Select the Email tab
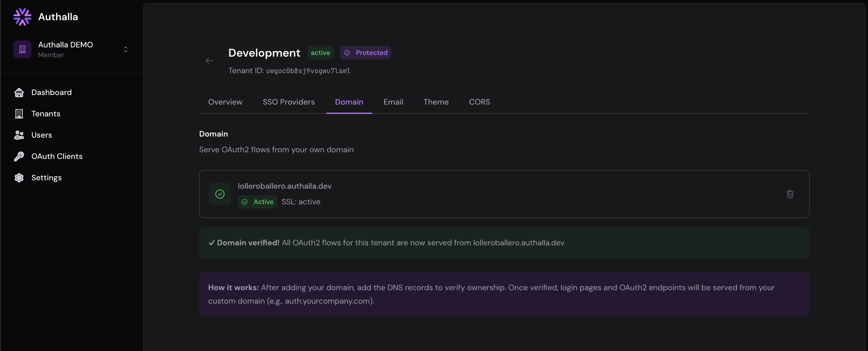This screenshot has width=868, height=351. pos(393,102)
